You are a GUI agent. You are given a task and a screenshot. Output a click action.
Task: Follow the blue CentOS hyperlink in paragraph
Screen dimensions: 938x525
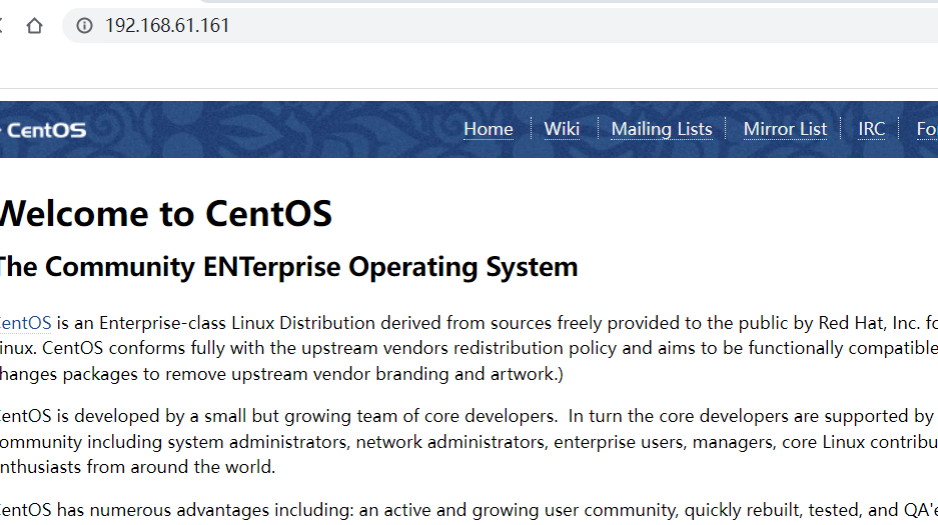26,323
